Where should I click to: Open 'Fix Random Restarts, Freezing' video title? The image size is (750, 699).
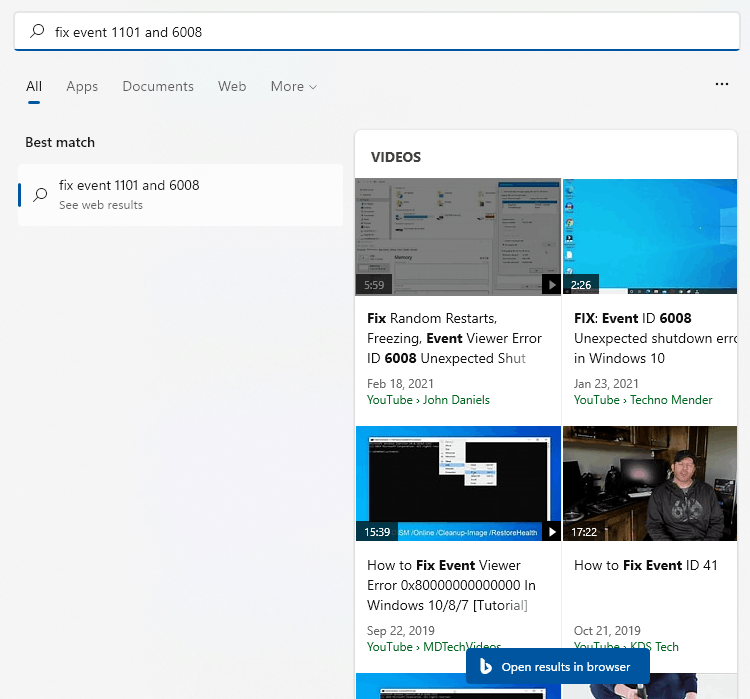click(x=454, y=338)
